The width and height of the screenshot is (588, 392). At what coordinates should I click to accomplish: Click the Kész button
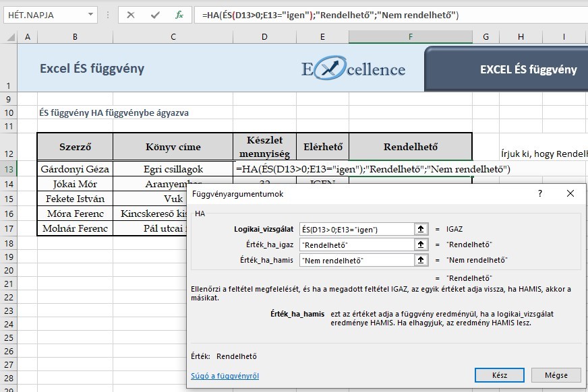500,375
